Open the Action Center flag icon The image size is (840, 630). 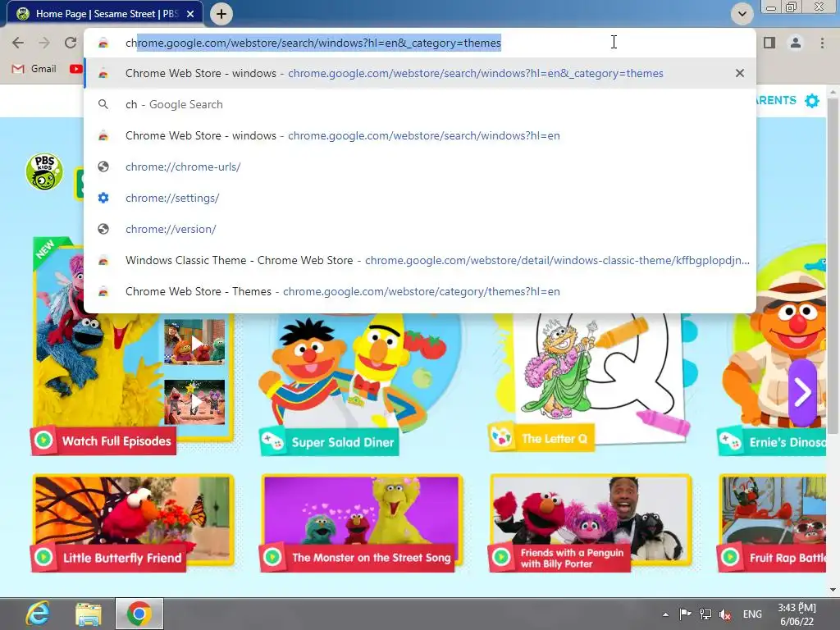[x=685, y=614]
